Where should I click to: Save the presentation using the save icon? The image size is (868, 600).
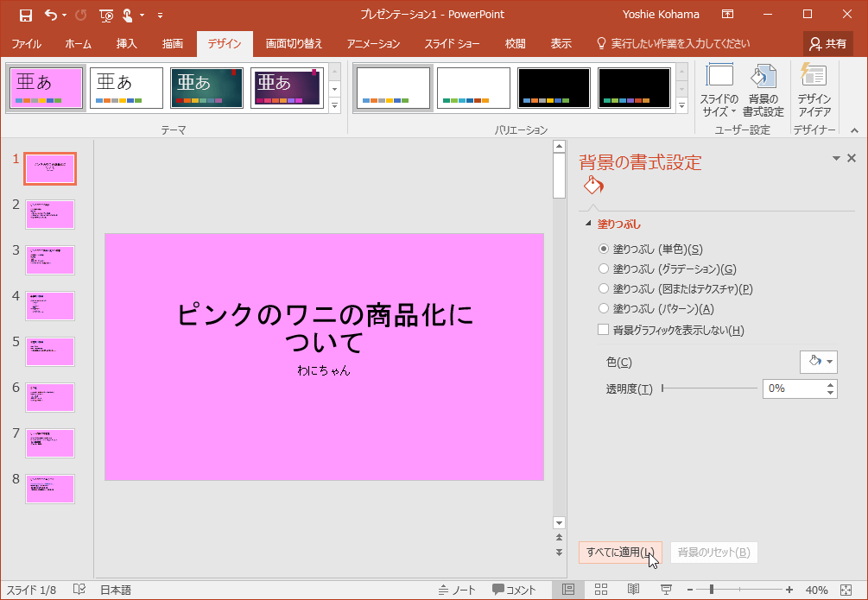(25, 15)
